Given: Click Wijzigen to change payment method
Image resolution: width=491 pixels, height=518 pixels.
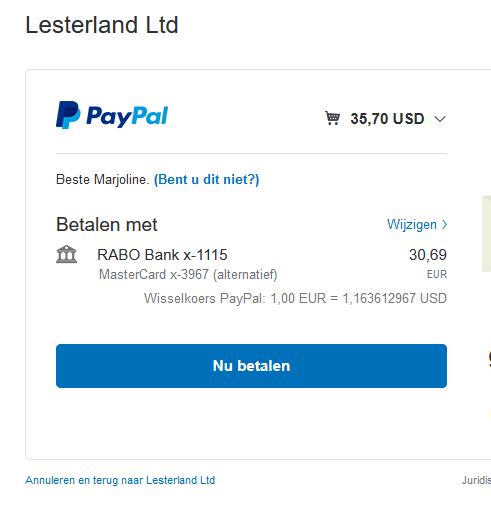Looking at the screenshot, I should (412, 224).
